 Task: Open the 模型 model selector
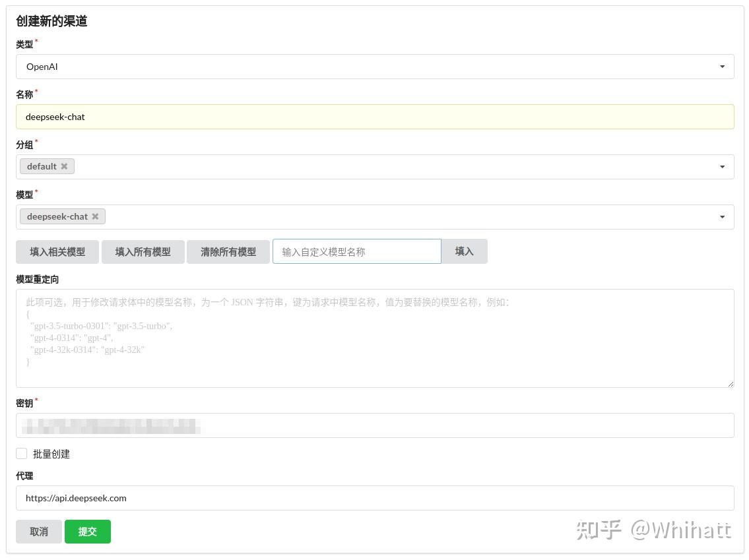(x=396, y=216)
